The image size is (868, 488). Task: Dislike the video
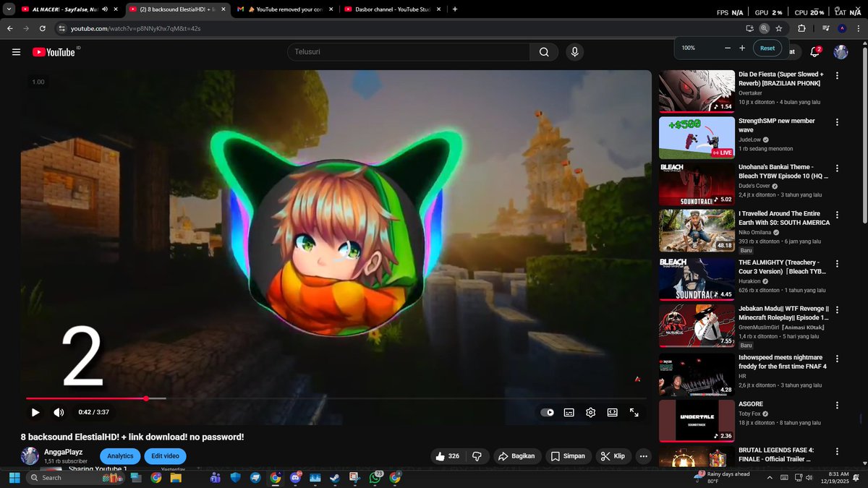coord(477,456)
